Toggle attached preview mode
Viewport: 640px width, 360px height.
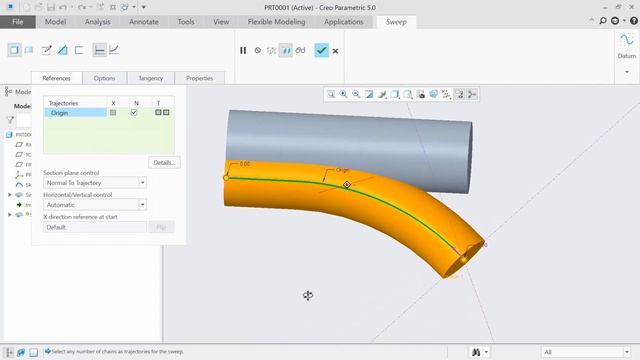tap(286, 50)
